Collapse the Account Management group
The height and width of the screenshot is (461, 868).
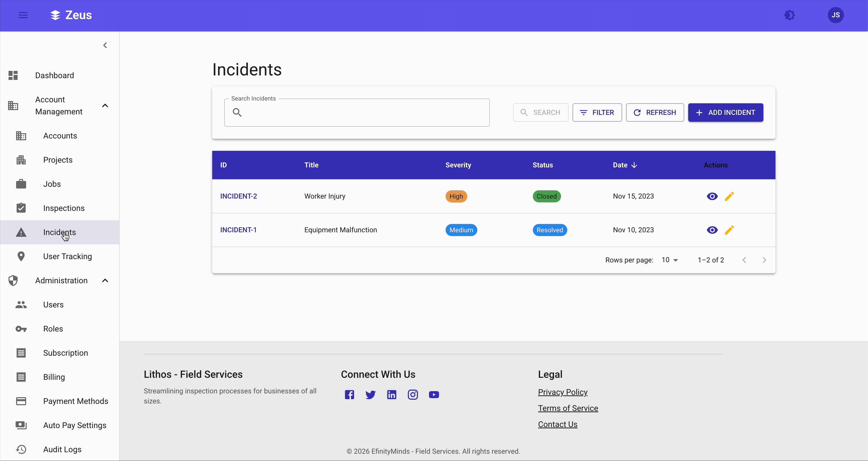tap(105, 105)
